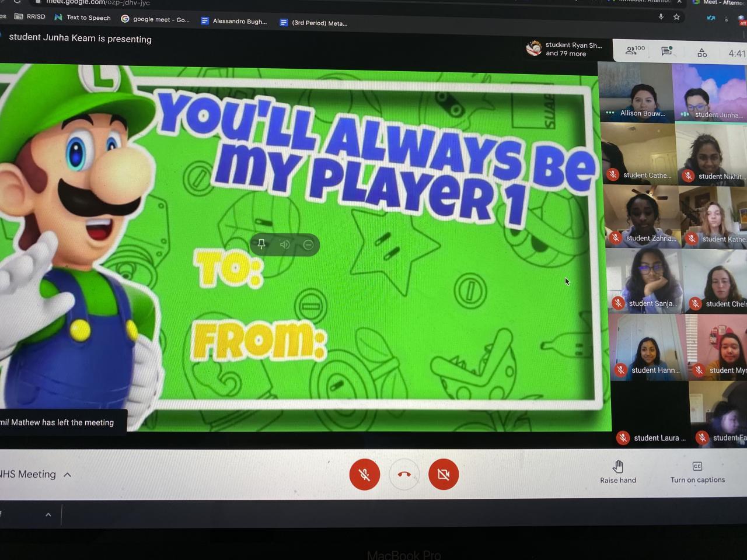Select student Laura ... tile
Viewport: 747px width, 560px height.
point(650,415)
